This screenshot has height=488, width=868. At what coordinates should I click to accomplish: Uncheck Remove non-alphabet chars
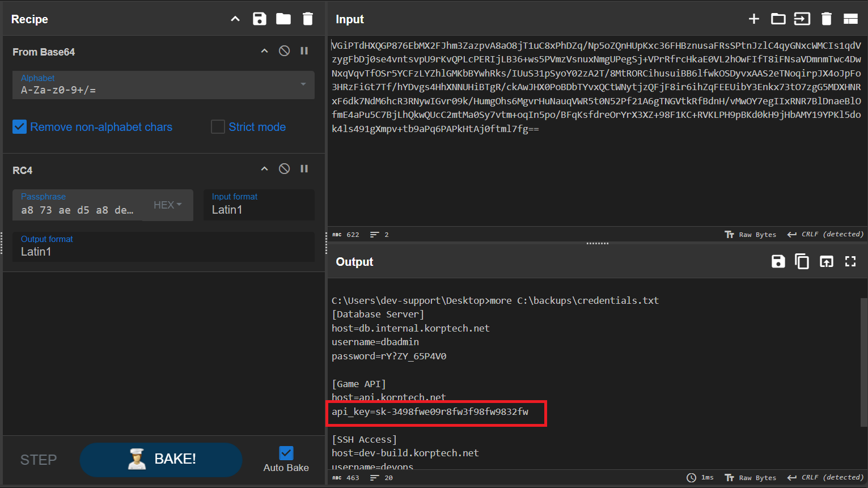[20, 127]
